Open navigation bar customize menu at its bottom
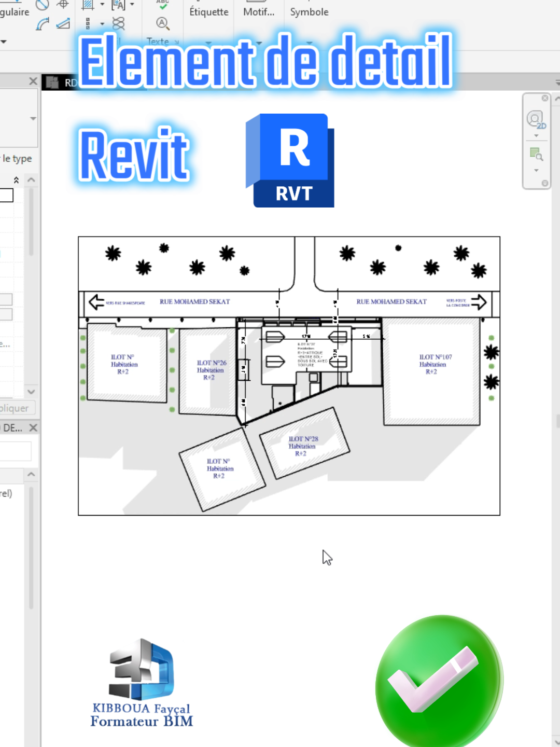Viewport: 560px width, 747px height. (x=544, y=183)
